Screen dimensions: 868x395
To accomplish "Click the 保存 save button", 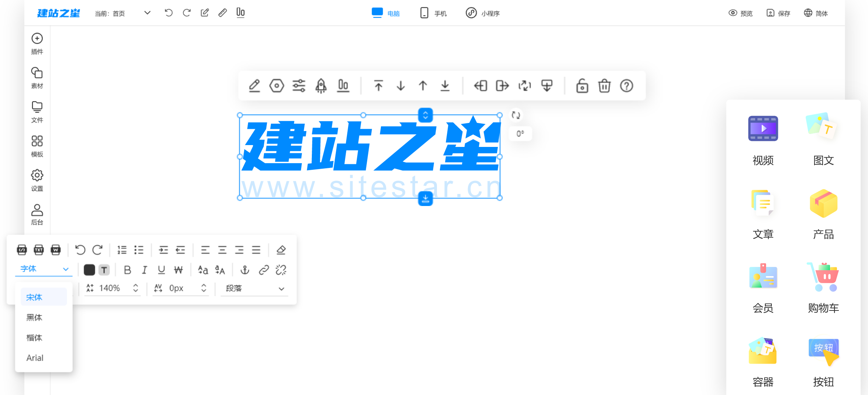I will [x=778, y=13].
